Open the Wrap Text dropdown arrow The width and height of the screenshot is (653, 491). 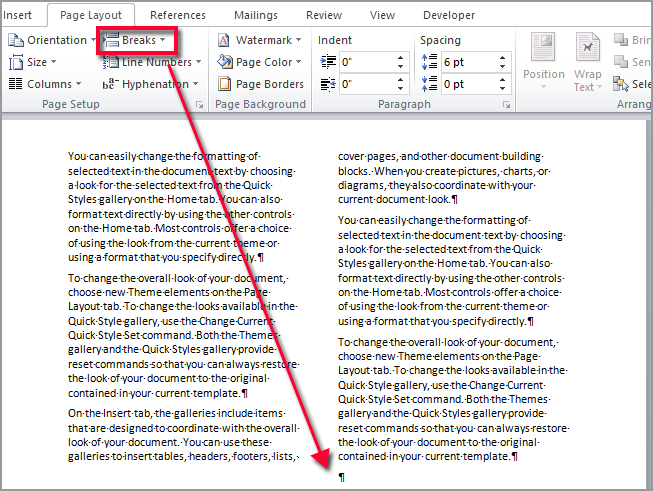(599, 87)
